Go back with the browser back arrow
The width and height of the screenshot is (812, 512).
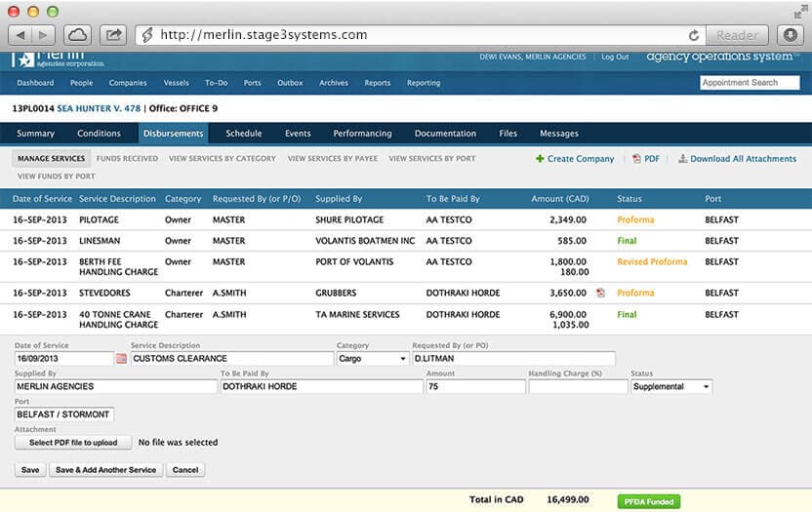(x=21, y=34)
